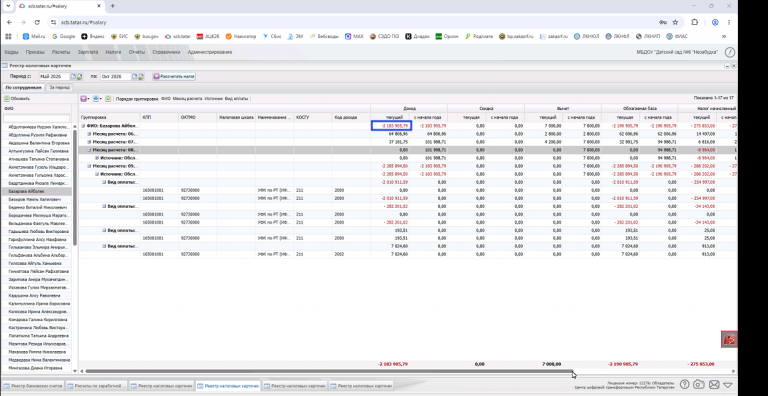768x396 pixels.
Task: Click the 'Код дохода' column header
Action: [x=351, y=118]
